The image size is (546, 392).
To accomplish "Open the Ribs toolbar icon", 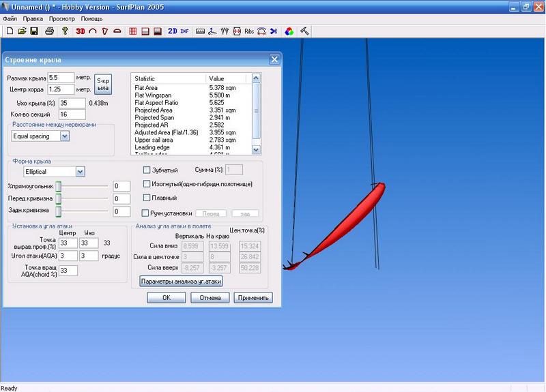I will pyautogui.click(x=248, y=31).
